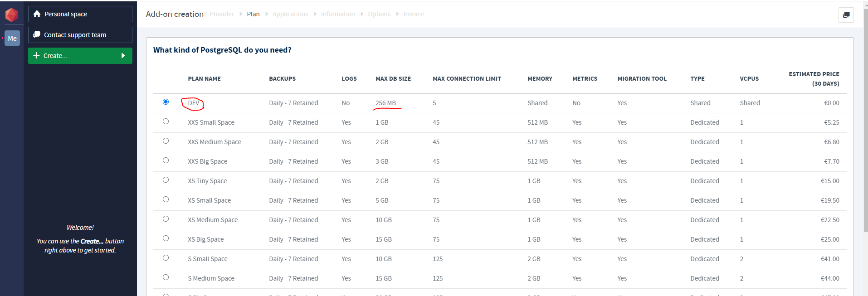Click the €15.00 price cell

pyautogui.click(x=830, y=181)
